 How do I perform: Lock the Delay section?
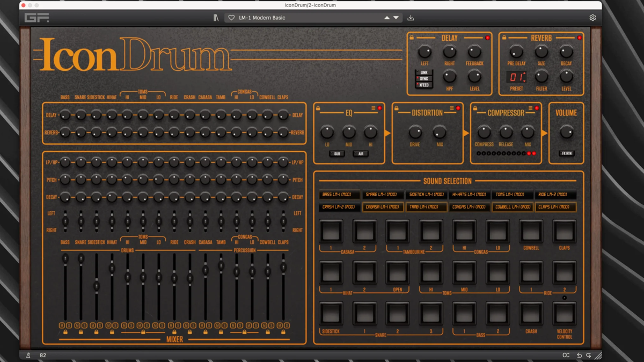click(412, 38)
